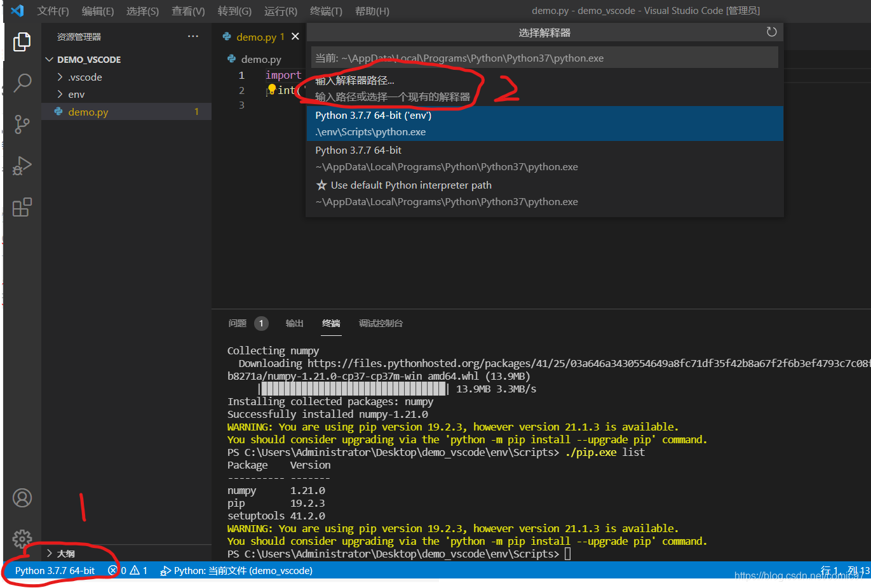
Task: Open the Accounts icon in activity bar
Action: click(22, 498)
